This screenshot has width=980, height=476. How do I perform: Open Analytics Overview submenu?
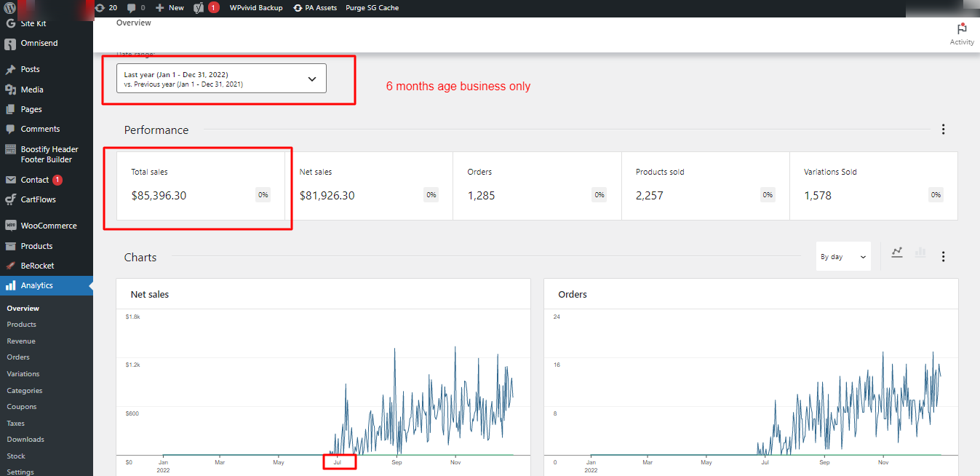pos(23,308)
